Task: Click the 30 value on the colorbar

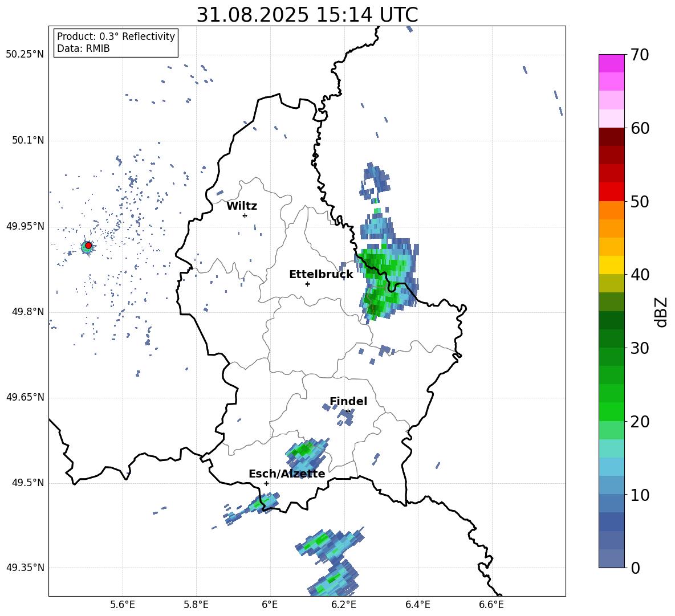Action: coord(640,348)
